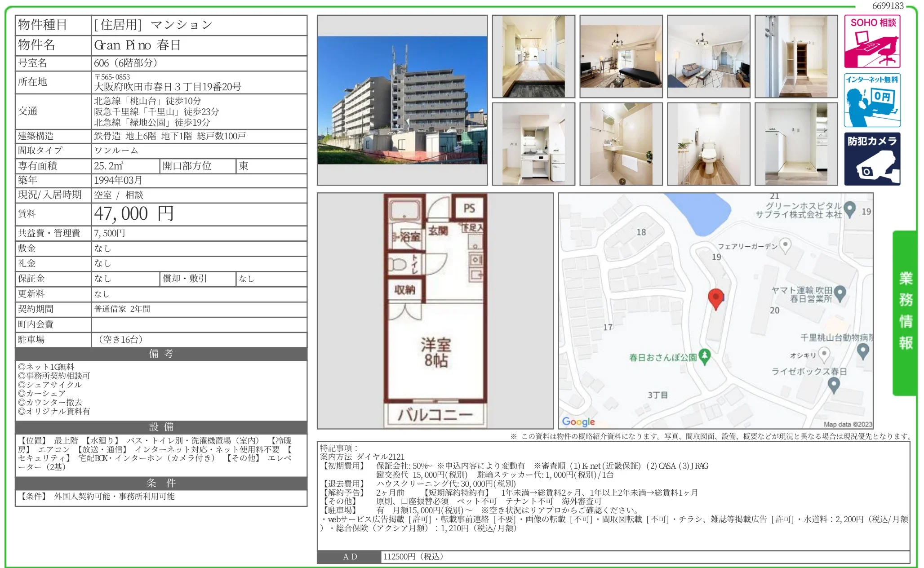Click the red location pin on map
This screenshot has width=924, height=568.
tap(715, 298)
